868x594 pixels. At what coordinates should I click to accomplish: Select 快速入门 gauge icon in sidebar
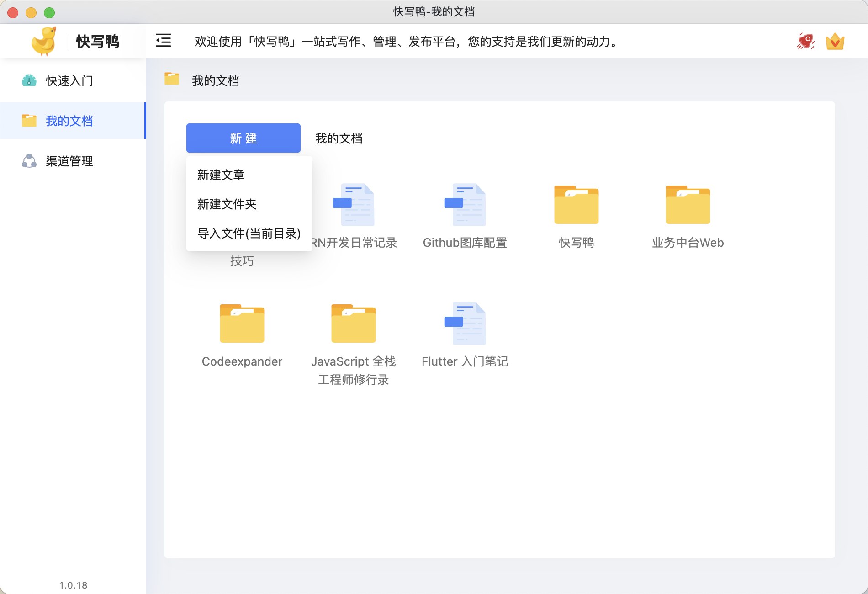point(29,80)
